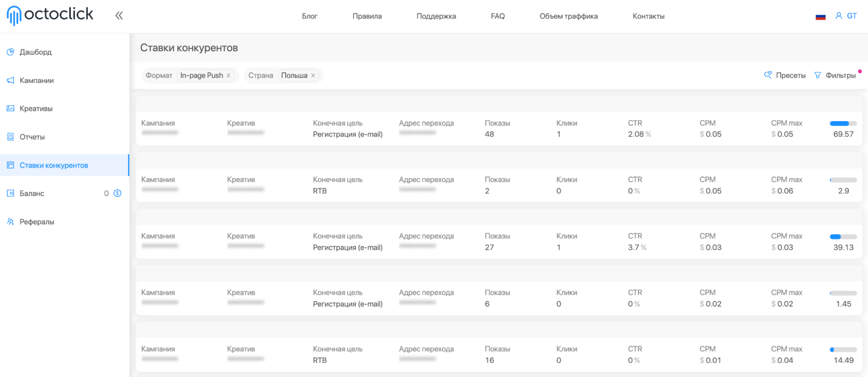This screenshot has height=377, width=868.
Task: Click the Рефералы people icon
Action: point(10,222)
